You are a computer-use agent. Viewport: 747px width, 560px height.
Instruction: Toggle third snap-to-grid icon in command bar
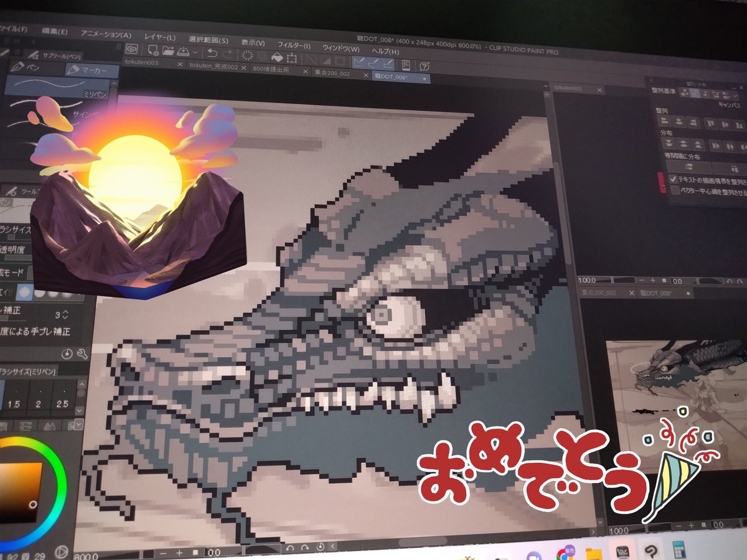pyautogui.click(x=388, y=63)
